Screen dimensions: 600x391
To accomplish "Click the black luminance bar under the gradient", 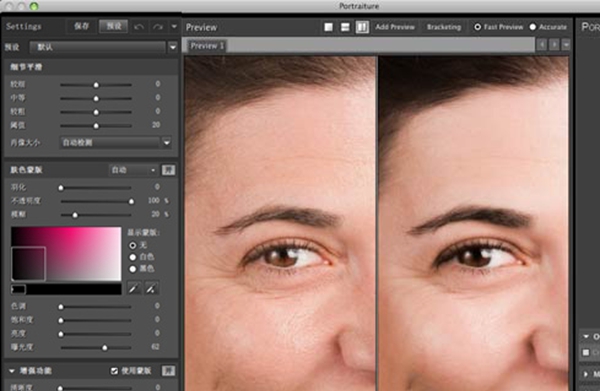I will click(x=66, y=289).
